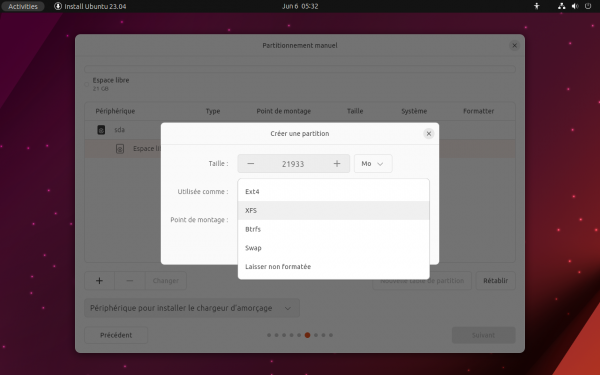
Task: Select Btrfs filesystem option
Action: point(333,229)
